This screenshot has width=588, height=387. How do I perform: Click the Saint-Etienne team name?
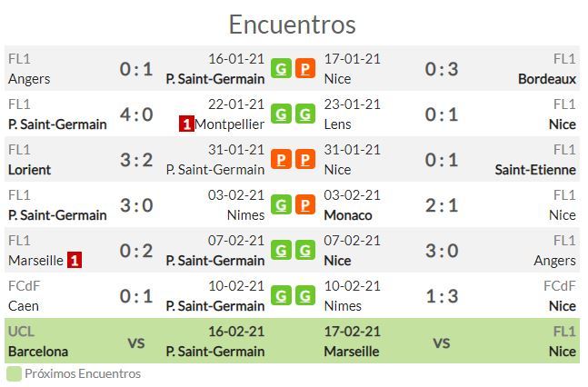[535, 170]
